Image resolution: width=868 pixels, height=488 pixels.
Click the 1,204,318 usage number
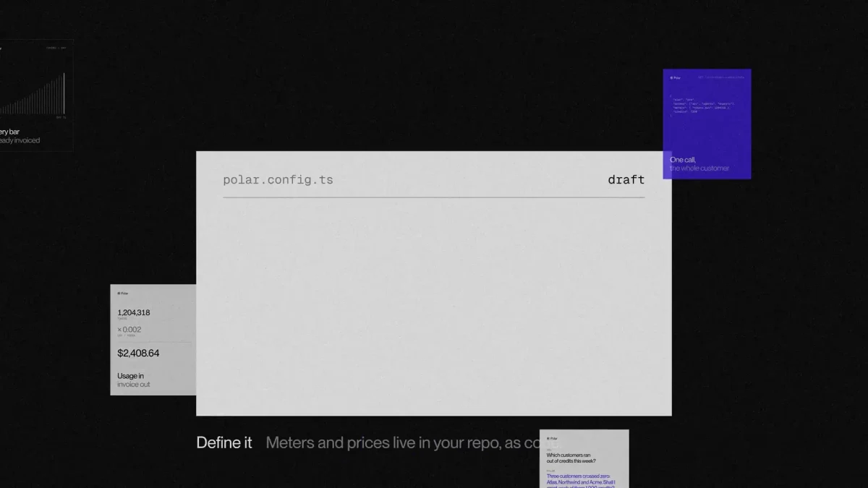coord(134,312)
